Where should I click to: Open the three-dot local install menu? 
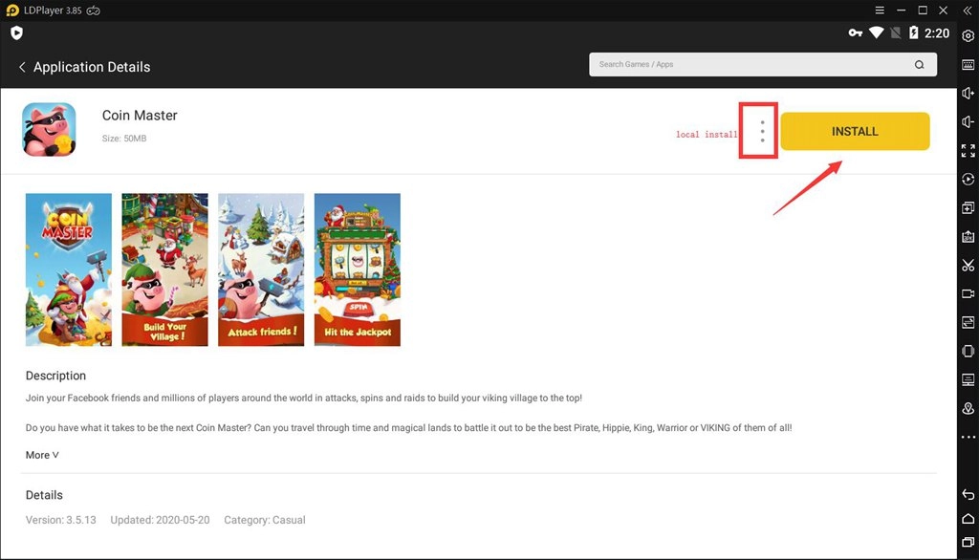(762, 131)
